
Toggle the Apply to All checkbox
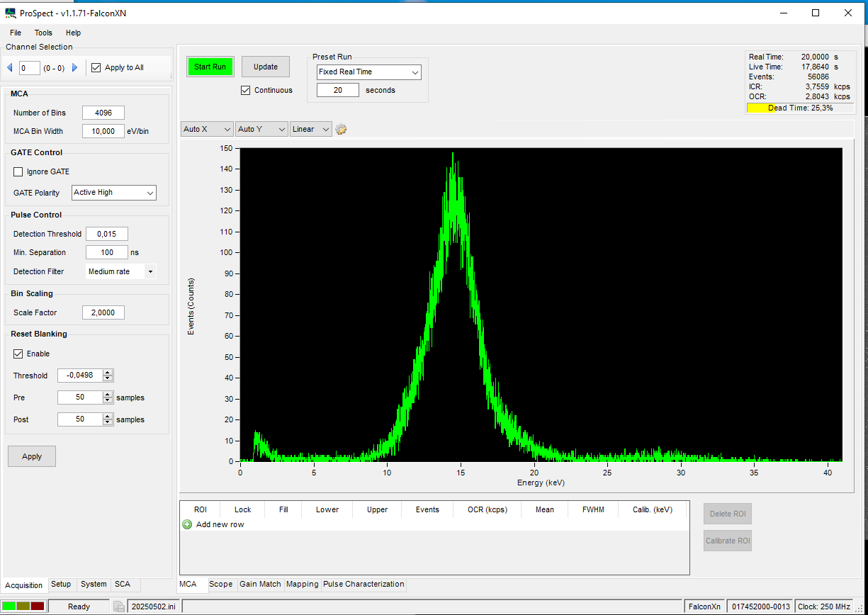point(96,68)
